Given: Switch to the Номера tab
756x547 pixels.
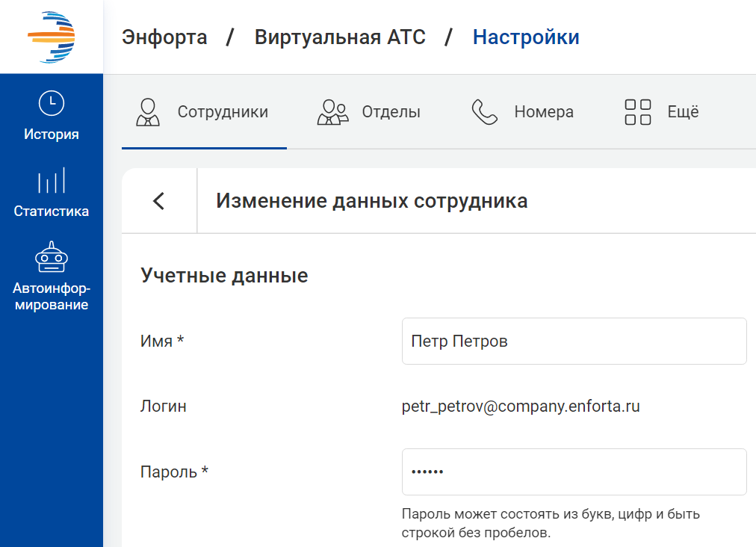Looking at the screenshot, I should pos(522,112).
